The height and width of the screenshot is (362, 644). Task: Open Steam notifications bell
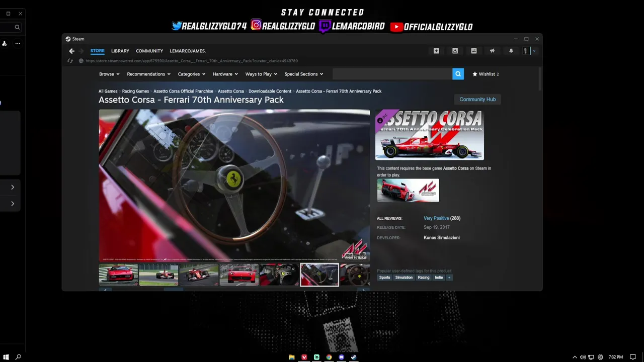[511, 51]
